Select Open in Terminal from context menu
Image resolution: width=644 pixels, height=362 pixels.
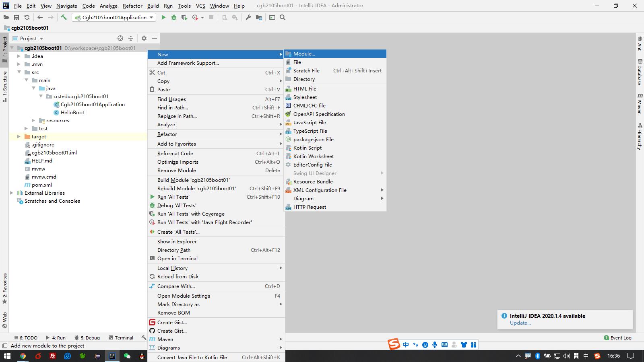coord(216,259)
